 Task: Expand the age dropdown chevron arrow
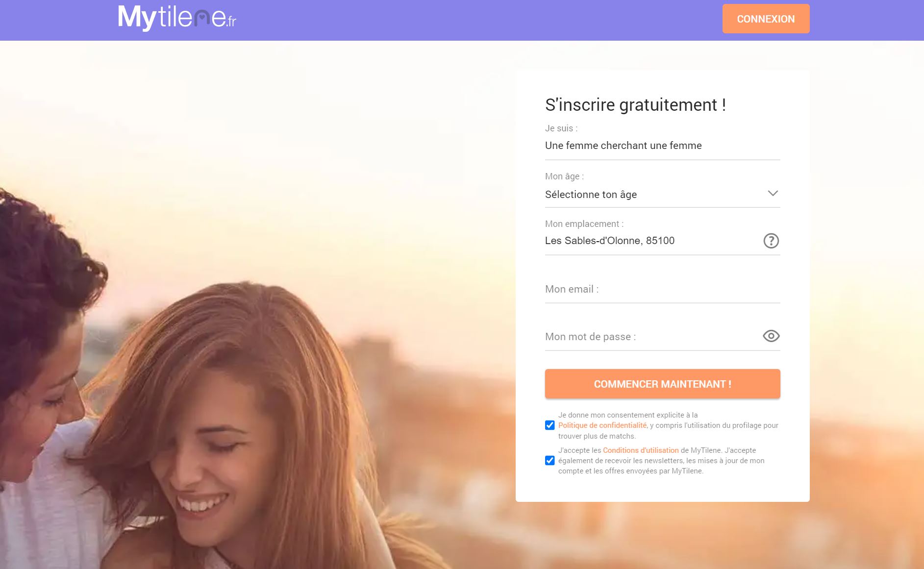click(773, 194)
